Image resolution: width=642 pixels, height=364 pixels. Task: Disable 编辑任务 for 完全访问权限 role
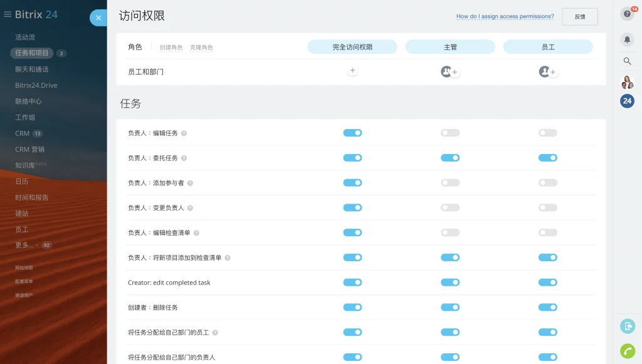pyautogui.click(x=352, y=133)
